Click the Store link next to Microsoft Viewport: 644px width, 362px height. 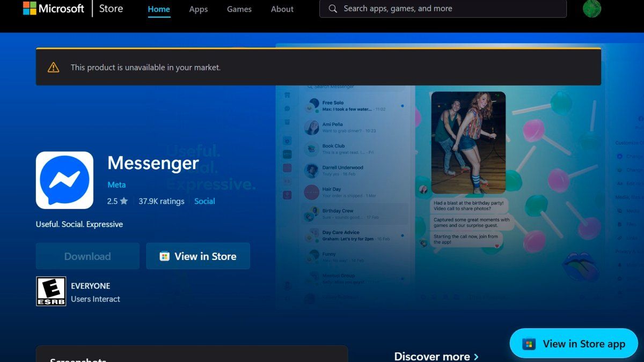click(x=111, y=9)
